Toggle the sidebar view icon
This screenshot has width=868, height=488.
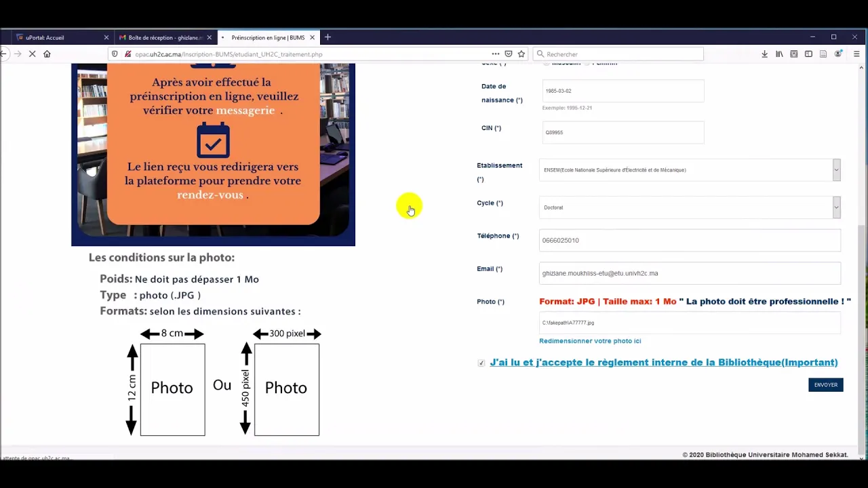pos(808,54)
